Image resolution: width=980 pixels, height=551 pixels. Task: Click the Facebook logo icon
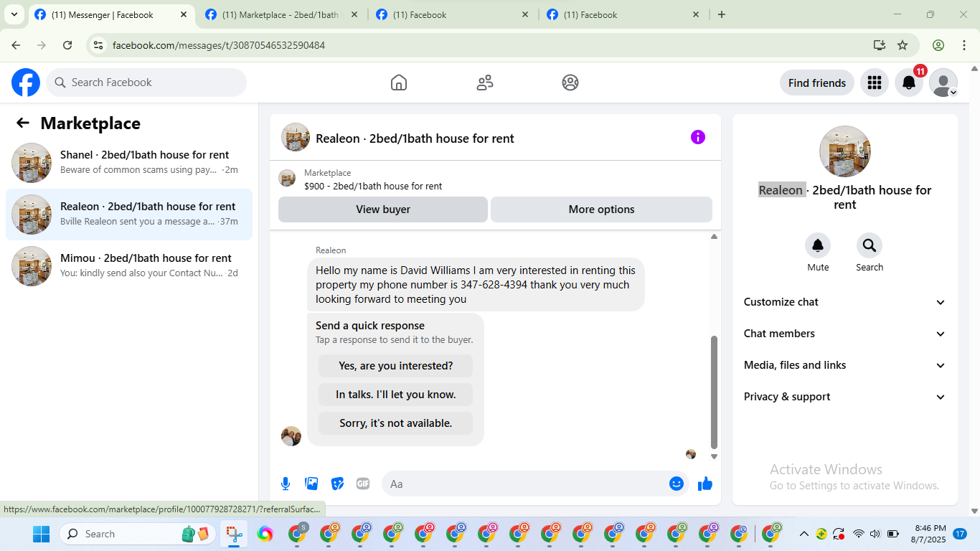[x=26, y=83]
